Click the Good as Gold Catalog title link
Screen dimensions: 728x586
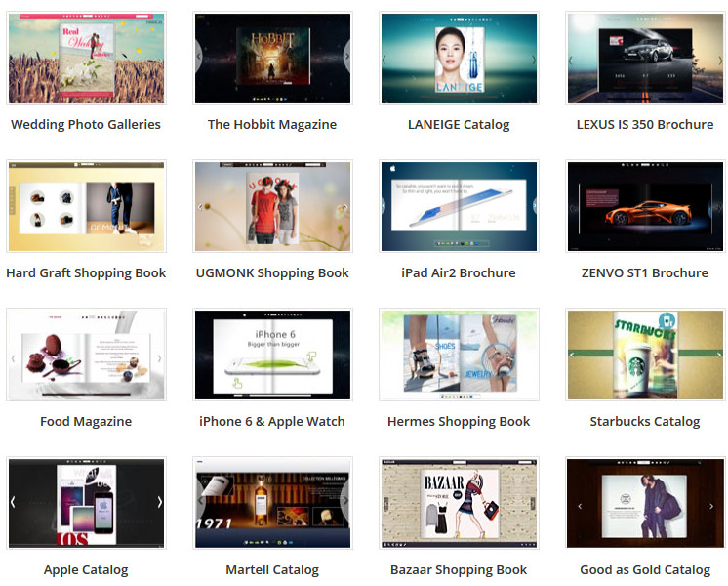(x=645, y=569)
